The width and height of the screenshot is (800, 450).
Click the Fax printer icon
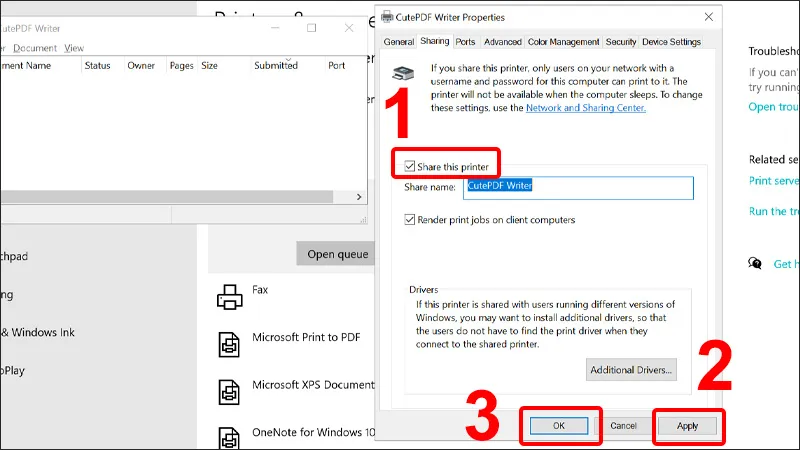coord(230,296)
